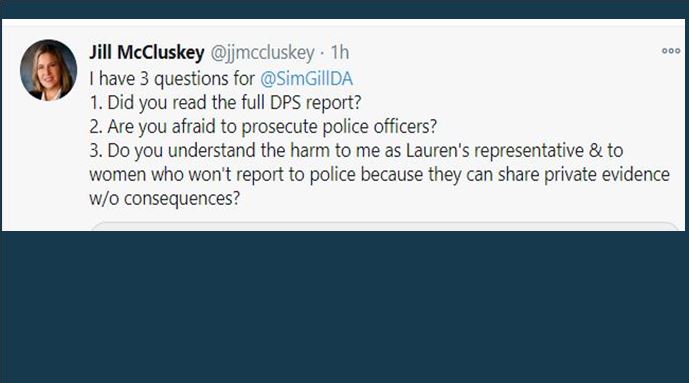Viewport: 691px width, 383px height.
Task: Open the Jill McCluskey display name link
Action: (x=147, y=52)
